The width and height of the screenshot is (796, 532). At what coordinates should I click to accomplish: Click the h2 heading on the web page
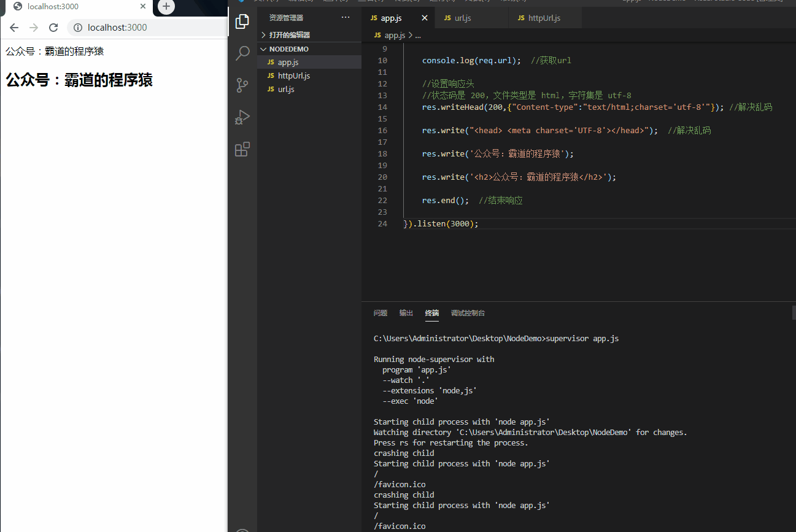tap(79, 80)
